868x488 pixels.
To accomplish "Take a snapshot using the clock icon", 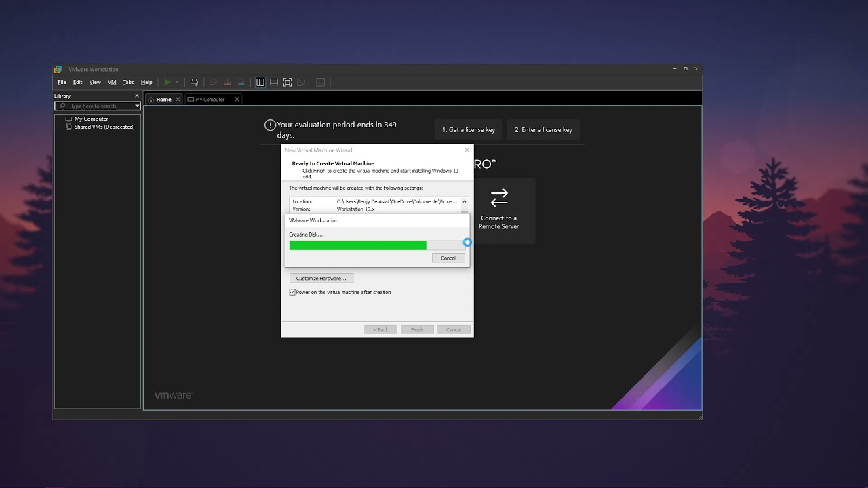I will point(214,82).
